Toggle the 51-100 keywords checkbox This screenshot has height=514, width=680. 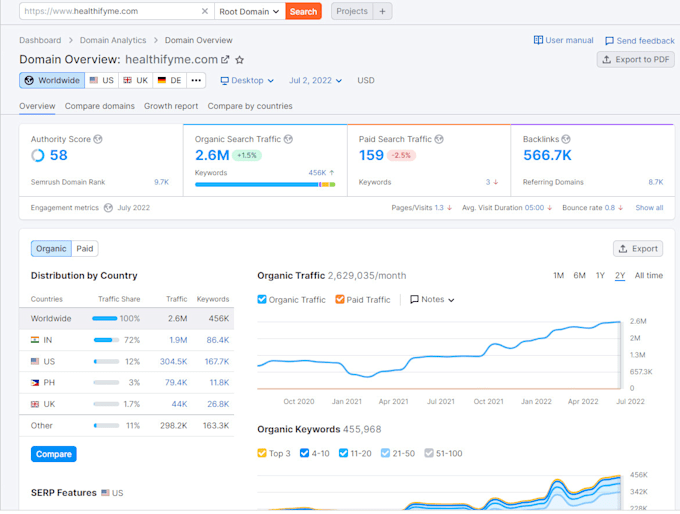coord(429,453)
